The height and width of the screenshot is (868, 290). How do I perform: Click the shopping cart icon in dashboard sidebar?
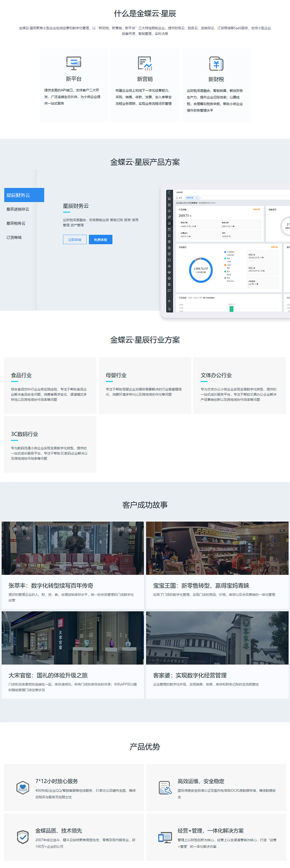[169, 199]
